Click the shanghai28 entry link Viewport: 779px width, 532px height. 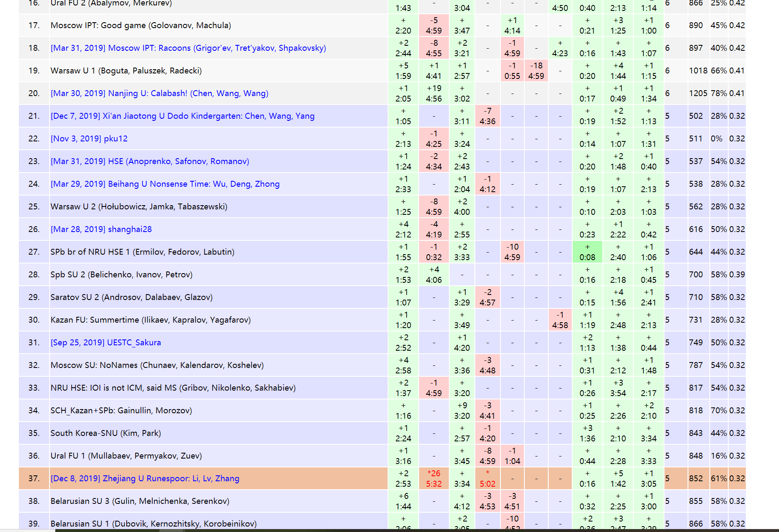click(101, 229)
